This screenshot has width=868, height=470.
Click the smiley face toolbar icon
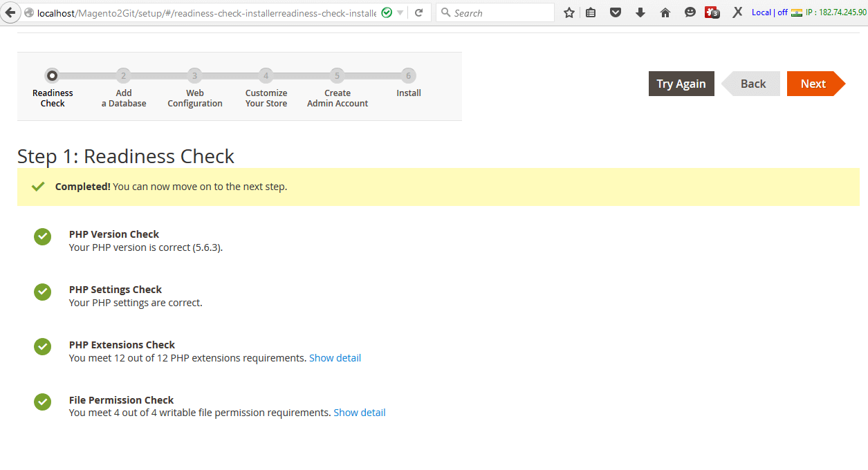[690, 12]
